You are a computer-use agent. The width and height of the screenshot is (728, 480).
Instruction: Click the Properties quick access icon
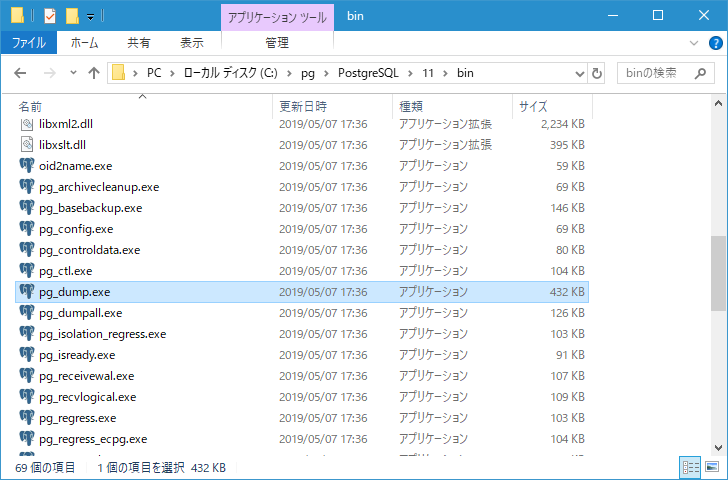coord(50,16)
